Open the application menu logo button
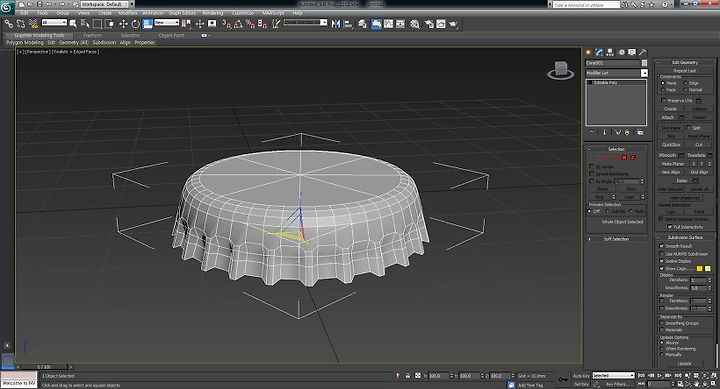This screenshot has width=720, height=389. 7,8
